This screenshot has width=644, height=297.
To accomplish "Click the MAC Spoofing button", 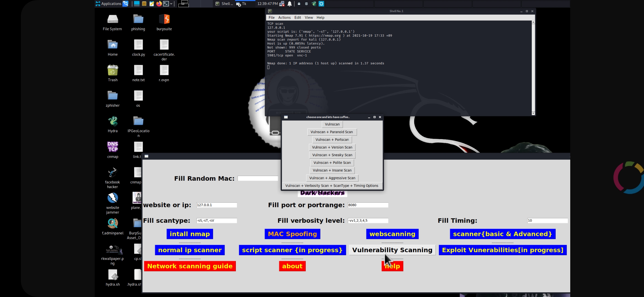I will point(292,234).
